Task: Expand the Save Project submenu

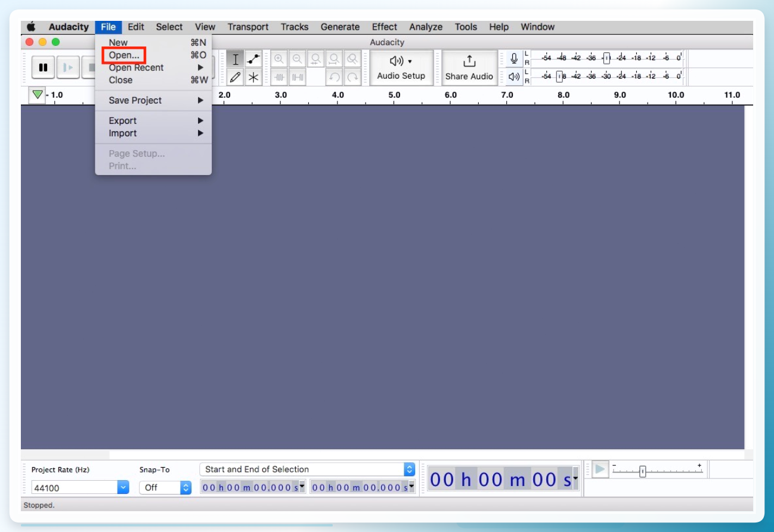Action: tap(153, 100)
